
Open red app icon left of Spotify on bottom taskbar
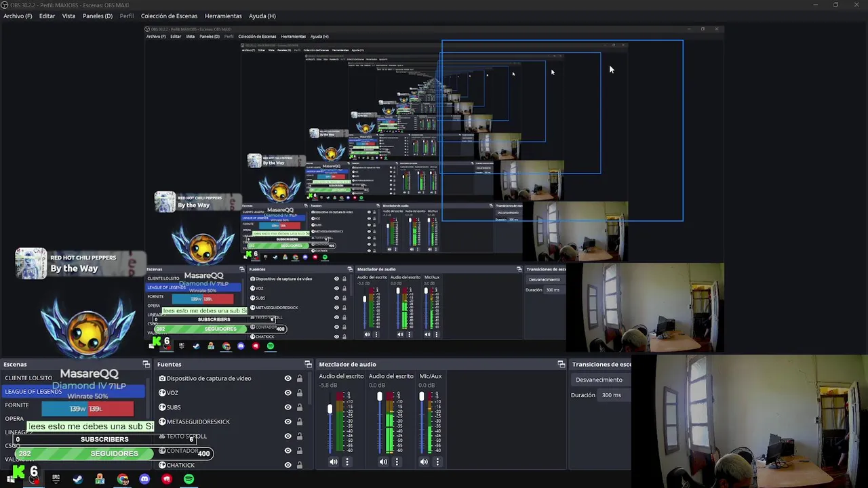[x=167, y=479]
